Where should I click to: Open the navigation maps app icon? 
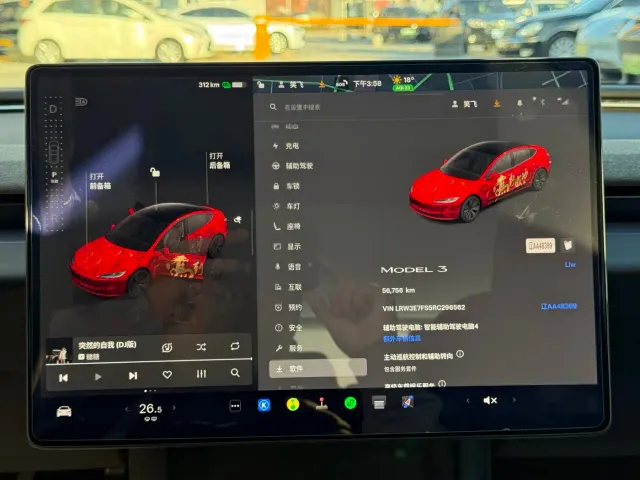click(407, 402)
